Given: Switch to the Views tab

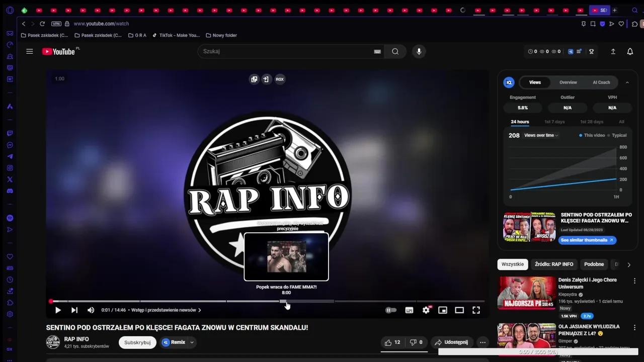Looking at the screenshot, I should [x=535, y=82].
